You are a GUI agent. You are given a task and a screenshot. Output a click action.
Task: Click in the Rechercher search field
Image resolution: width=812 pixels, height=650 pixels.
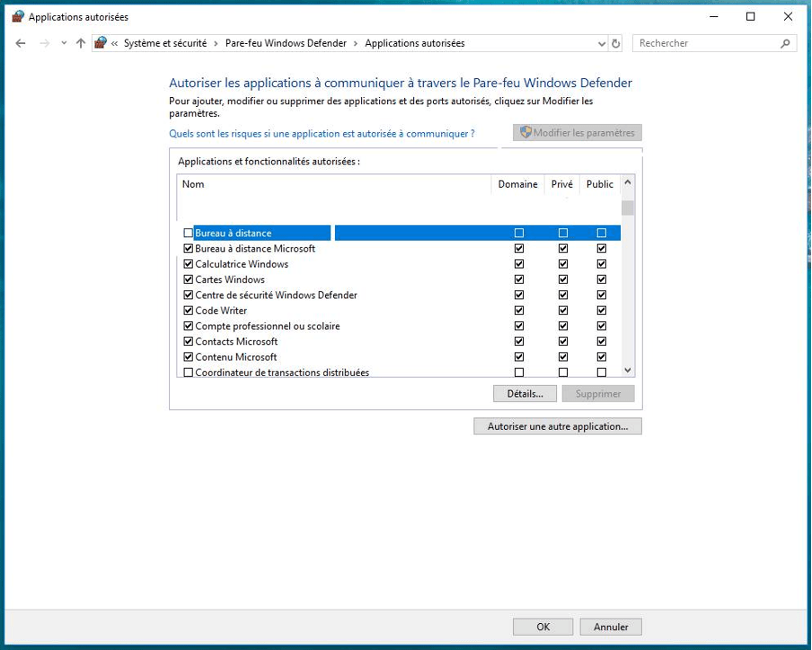tap(705, 43)
